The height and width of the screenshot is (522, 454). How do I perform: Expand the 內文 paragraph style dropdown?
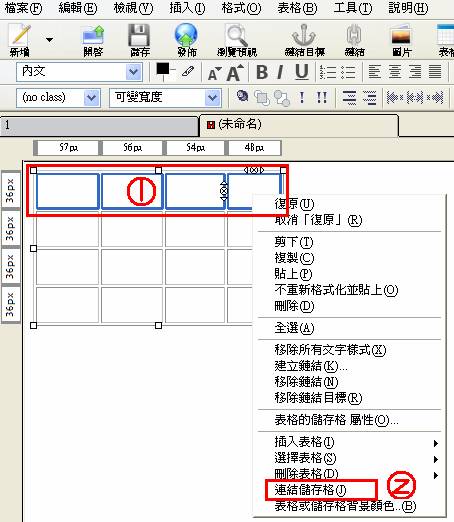tap(134, 72)
